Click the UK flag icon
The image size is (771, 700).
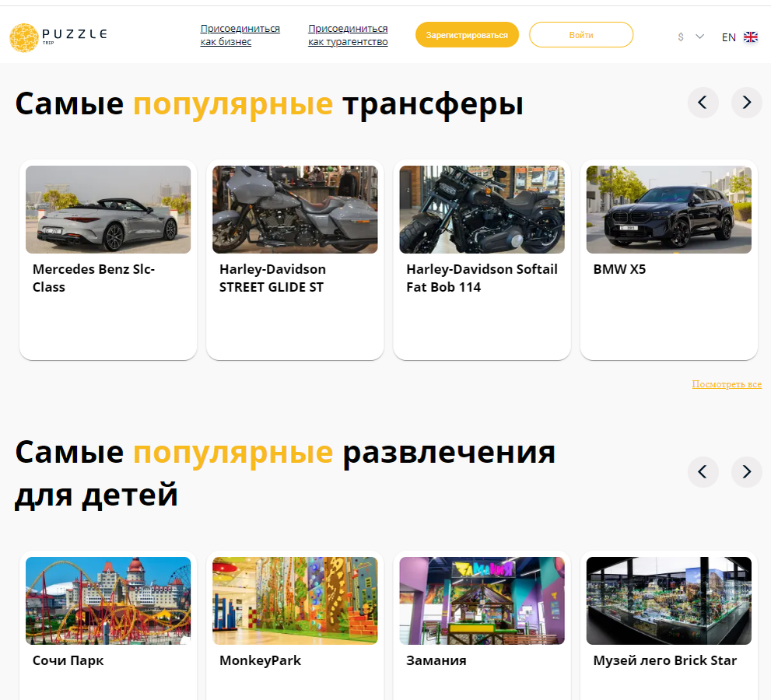[750, 37]
